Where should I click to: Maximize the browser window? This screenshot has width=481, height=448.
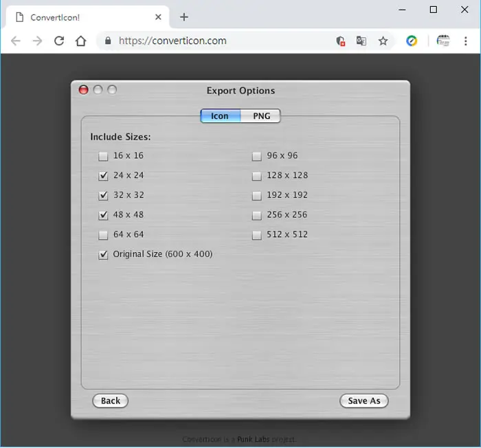pyautogui.click(x=433, y=10)
